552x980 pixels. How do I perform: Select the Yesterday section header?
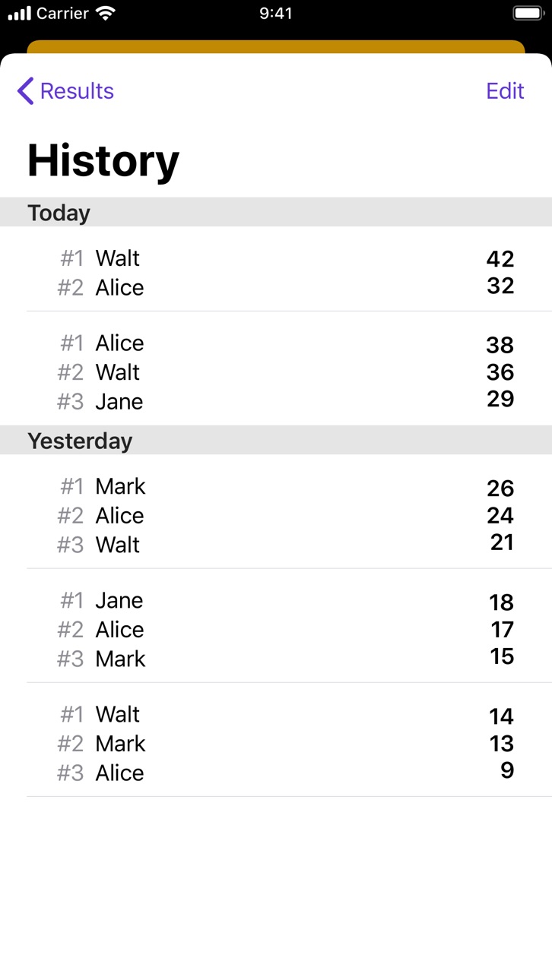pyautogui.click(x=276, y=440)
